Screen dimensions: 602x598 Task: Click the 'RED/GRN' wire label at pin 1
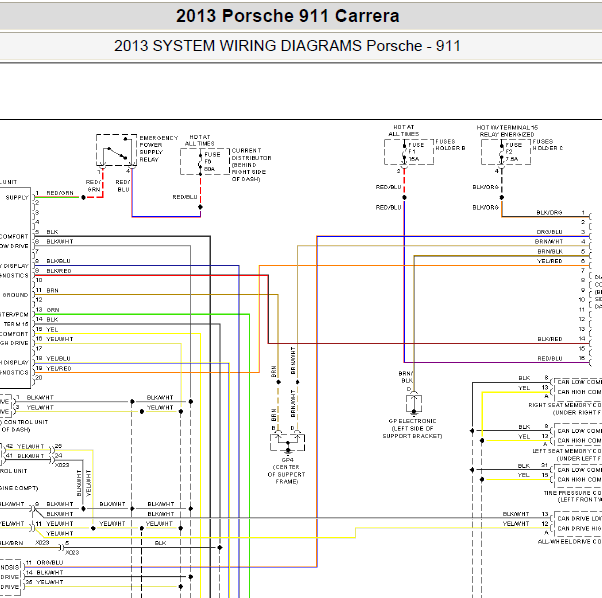click(60, 193)
